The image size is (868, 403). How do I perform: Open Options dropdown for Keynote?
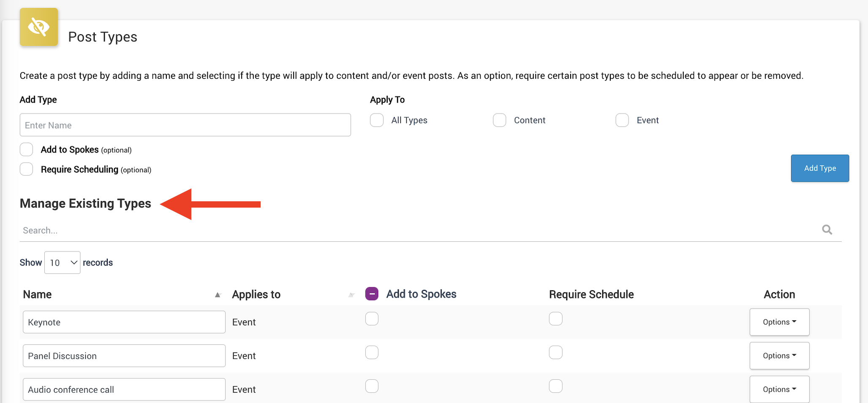click(779, 322)
